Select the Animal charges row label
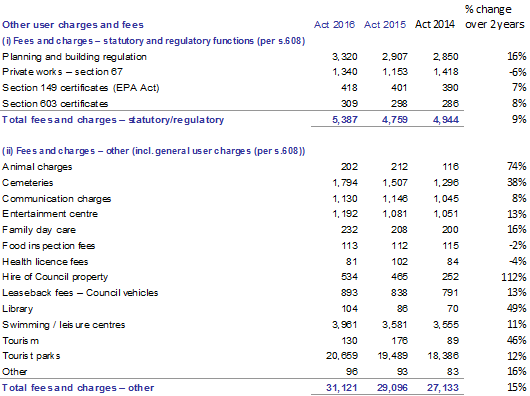The height and width of the screenshot is (396, 530). point(37,167)
